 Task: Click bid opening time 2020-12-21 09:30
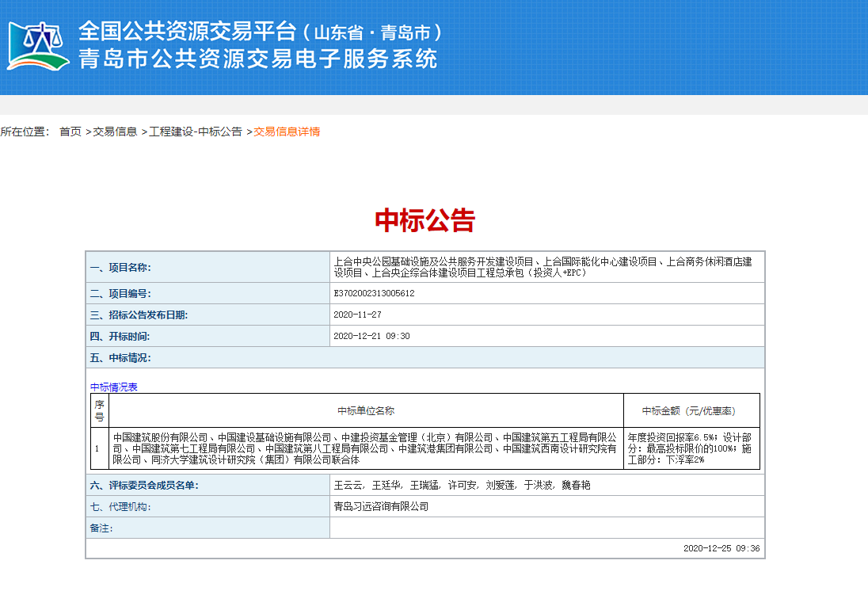pyautogui.click(x=371, y=336)
